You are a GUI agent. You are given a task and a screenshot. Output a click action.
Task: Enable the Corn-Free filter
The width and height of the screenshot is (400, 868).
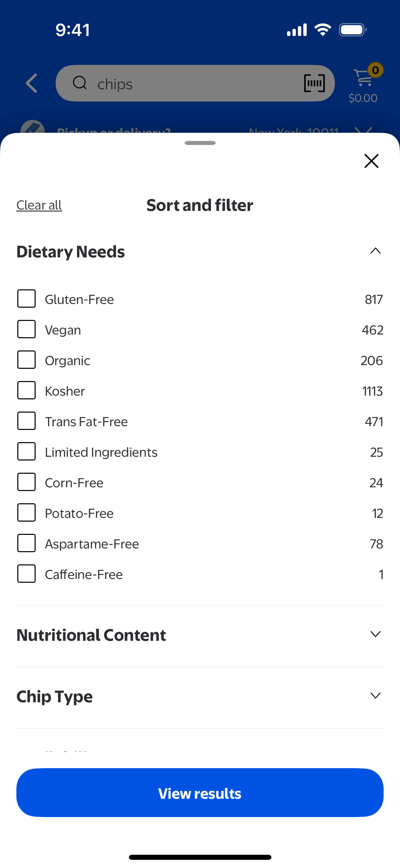point(26,482)
